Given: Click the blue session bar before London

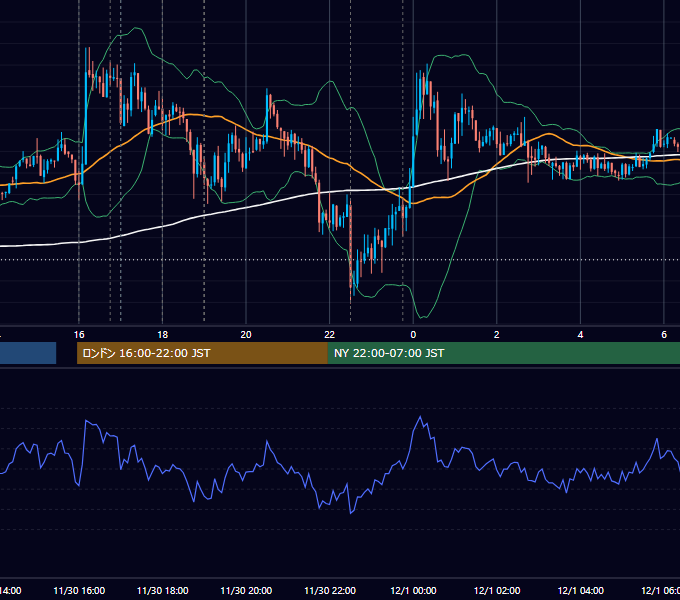Looking at the screenshot, I should pyautogui.click(x=28, y=353).
